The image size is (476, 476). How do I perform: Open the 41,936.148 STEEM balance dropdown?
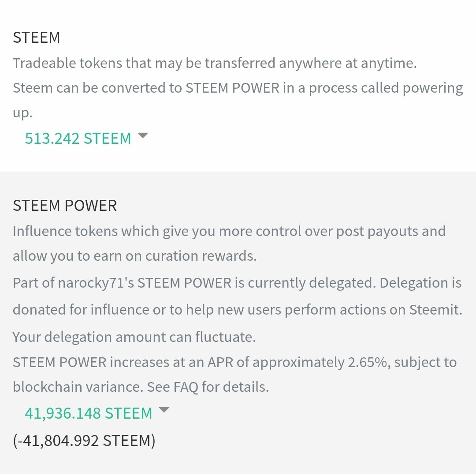coord(88,413)
